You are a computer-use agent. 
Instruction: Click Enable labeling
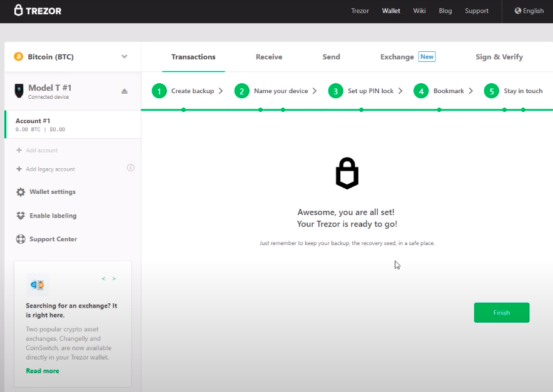pos(53,216)
